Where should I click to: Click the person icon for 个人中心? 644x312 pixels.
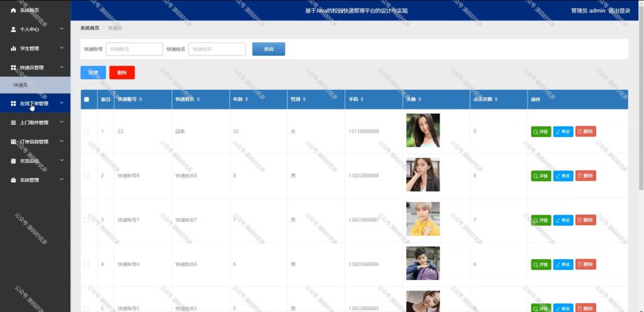13,30
